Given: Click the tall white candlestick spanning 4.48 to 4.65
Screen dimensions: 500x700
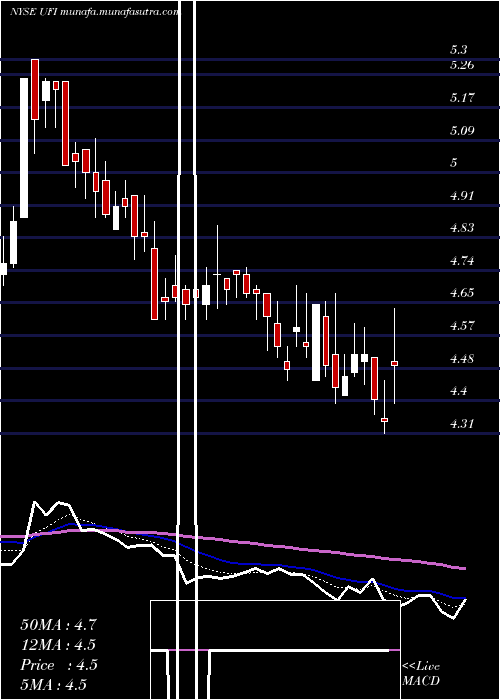Looking at the screenshot, I should pos(316,342).
